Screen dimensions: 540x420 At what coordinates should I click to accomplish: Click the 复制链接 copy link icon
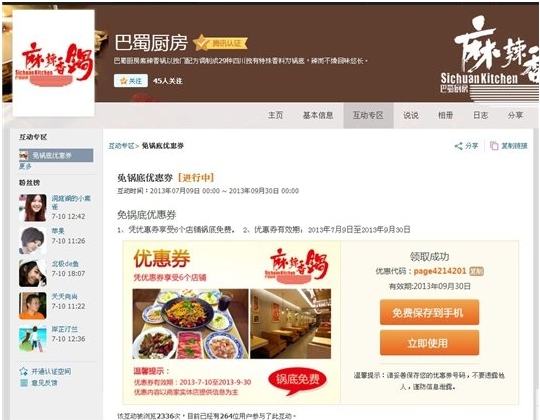pos(494,146)
